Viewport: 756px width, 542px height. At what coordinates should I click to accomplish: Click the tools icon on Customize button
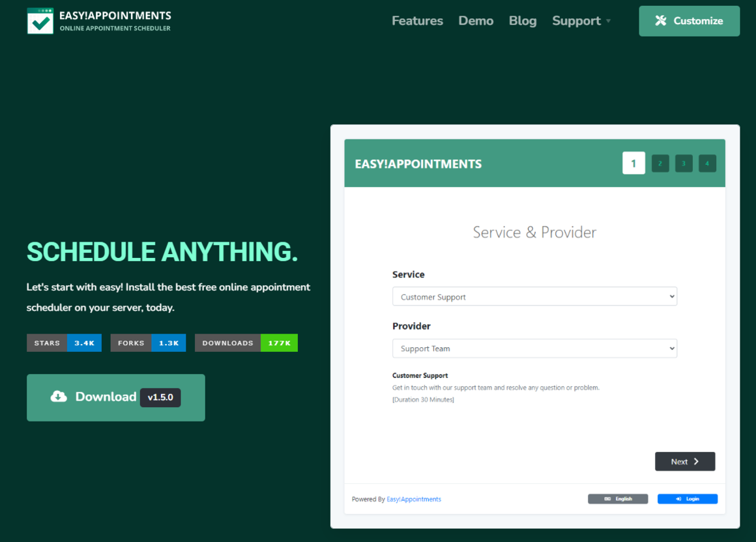pos(661,21)
